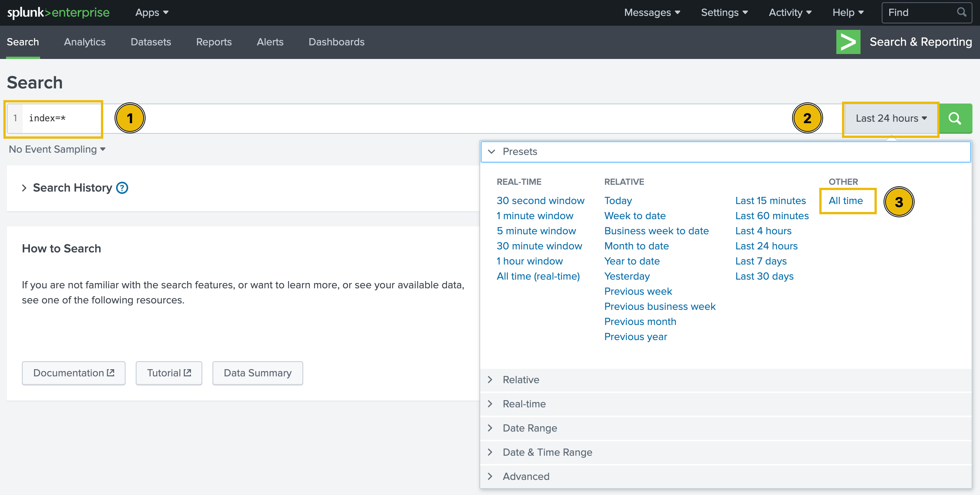Open the Documentation external link button

pyautogui.click(x=73, y=373)
